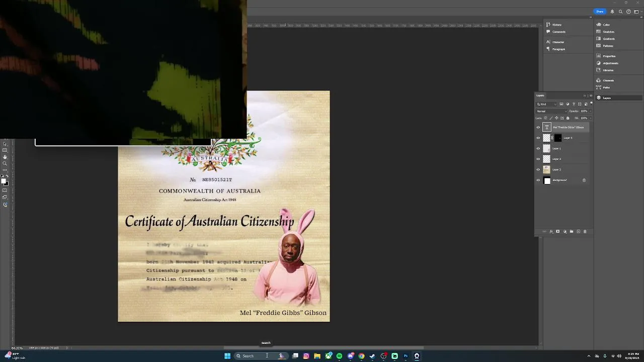Filter layers by shape layers icon
The width and height of the screenshot is (644, 362).
pos(580,104)
